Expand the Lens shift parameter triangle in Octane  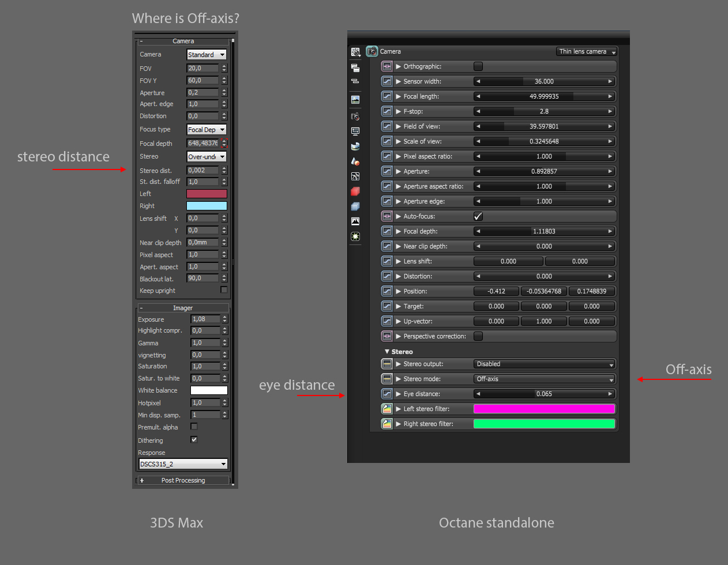coord(398,261)
